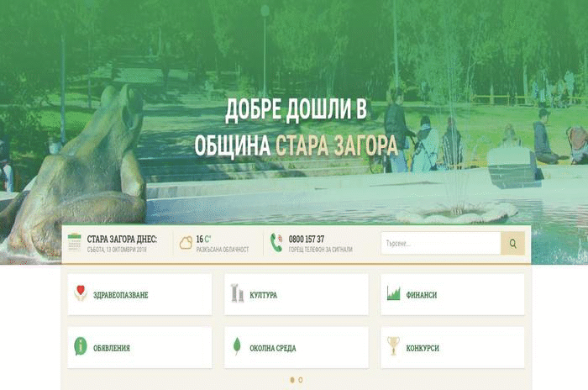The image size is (588, 390).
Task: Click the green phone hotline icon
Action: click(276, 242)
